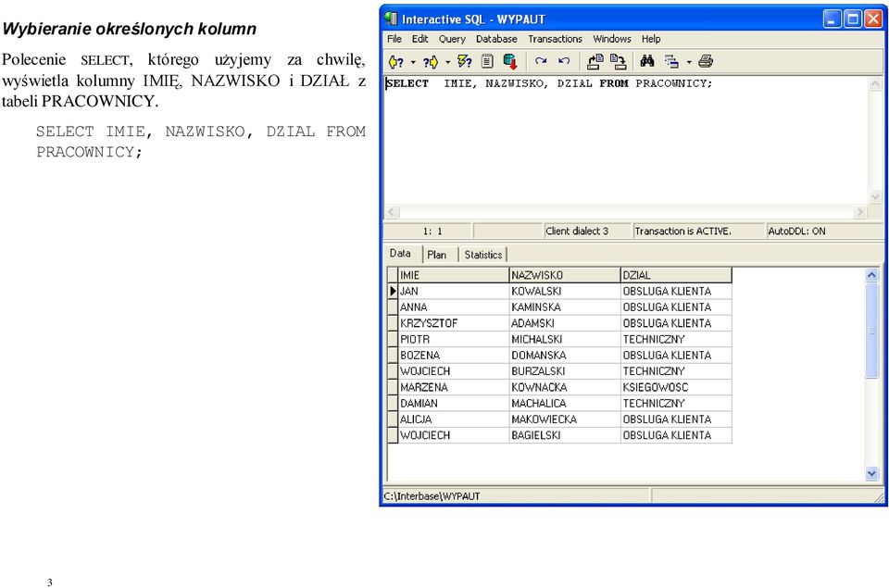Click the C:\Interbase\WYPAUT status bar path
This screenshot has height=588, width=889.
[432, 496]
